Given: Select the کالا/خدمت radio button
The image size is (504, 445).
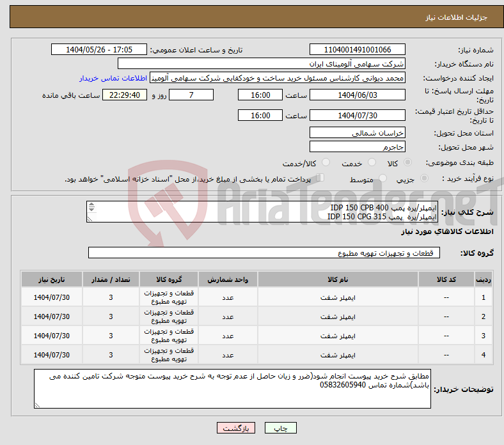Looking at the screenshot, I should pyautogui.click(x=326, y=162).
